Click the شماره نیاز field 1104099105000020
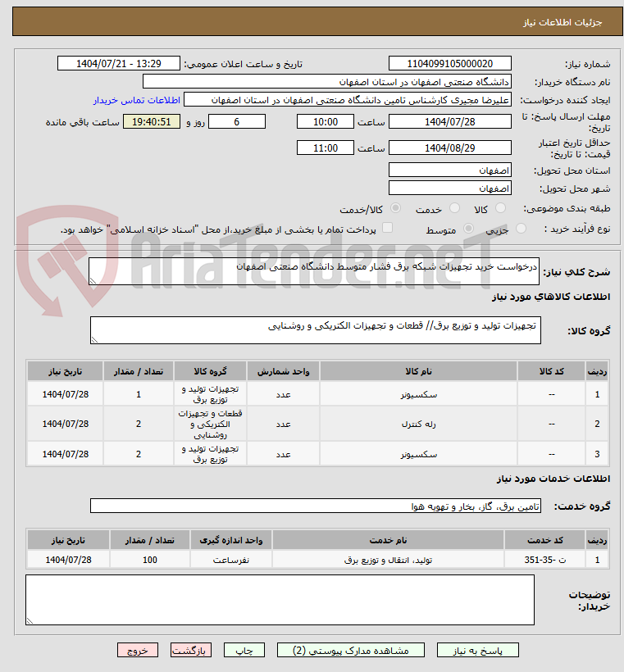Image resolution: width=624 pixels, height=672 pixels. coord(450,63)
